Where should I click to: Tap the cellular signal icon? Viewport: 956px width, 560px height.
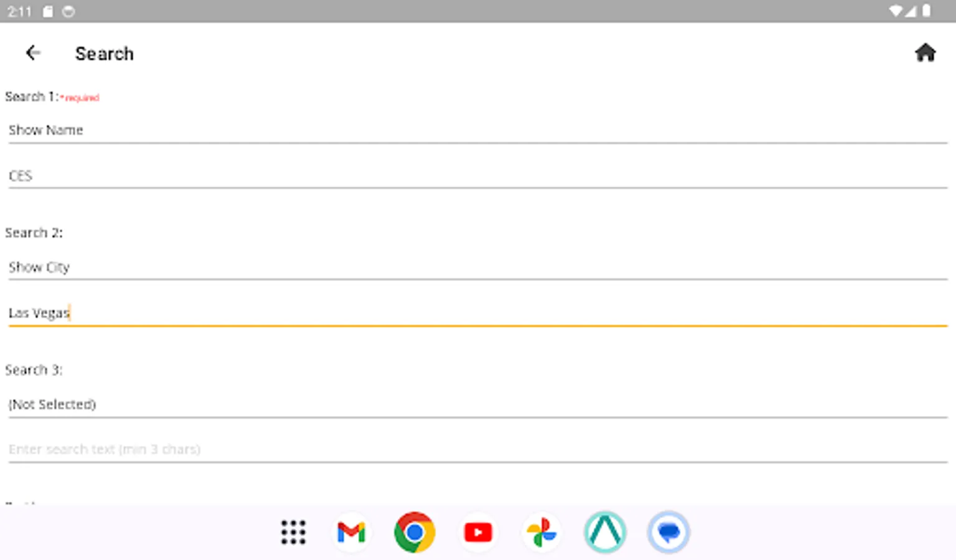pos(911,11)
